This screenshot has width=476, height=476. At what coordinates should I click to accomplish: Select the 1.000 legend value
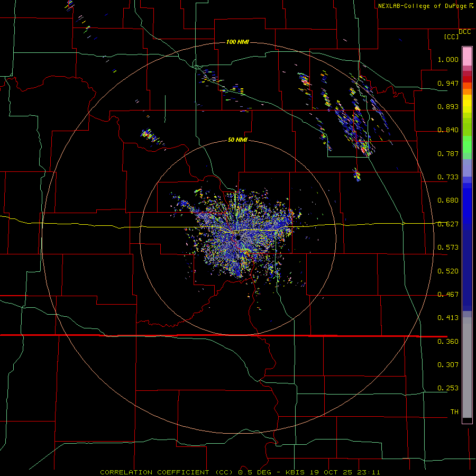click(x=448, y=59)
